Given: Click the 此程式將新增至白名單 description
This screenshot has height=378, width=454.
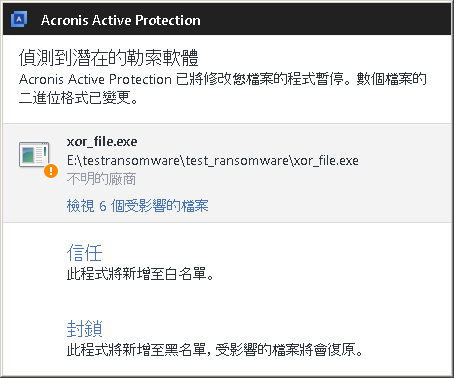Looking at the screenshot, I should click(140, 274).
